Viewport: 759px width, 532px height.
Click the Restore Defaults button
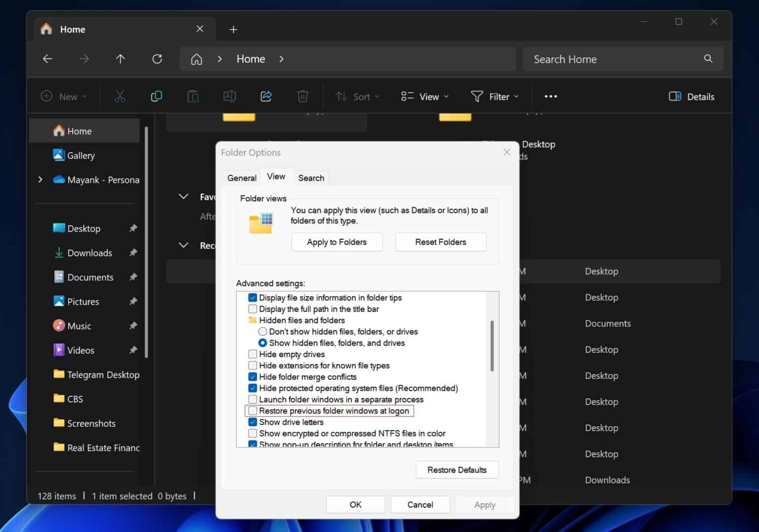pos(457,469)
